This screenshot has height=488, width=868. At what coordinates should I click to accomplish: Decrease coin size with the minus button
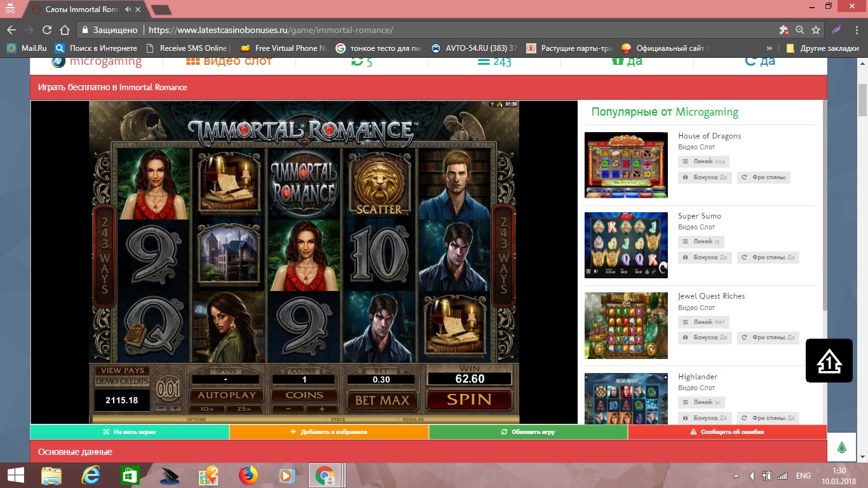162,409
